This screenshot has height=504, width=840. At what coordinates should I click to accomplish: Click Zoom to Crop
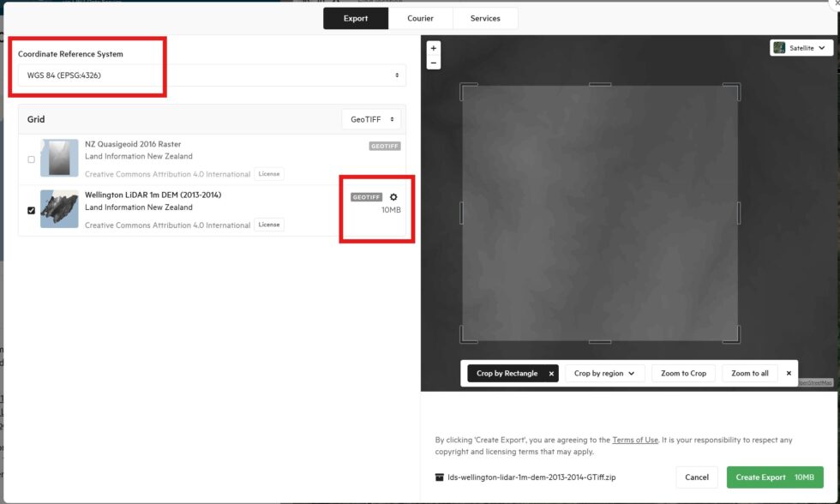[x=684, y=374]
